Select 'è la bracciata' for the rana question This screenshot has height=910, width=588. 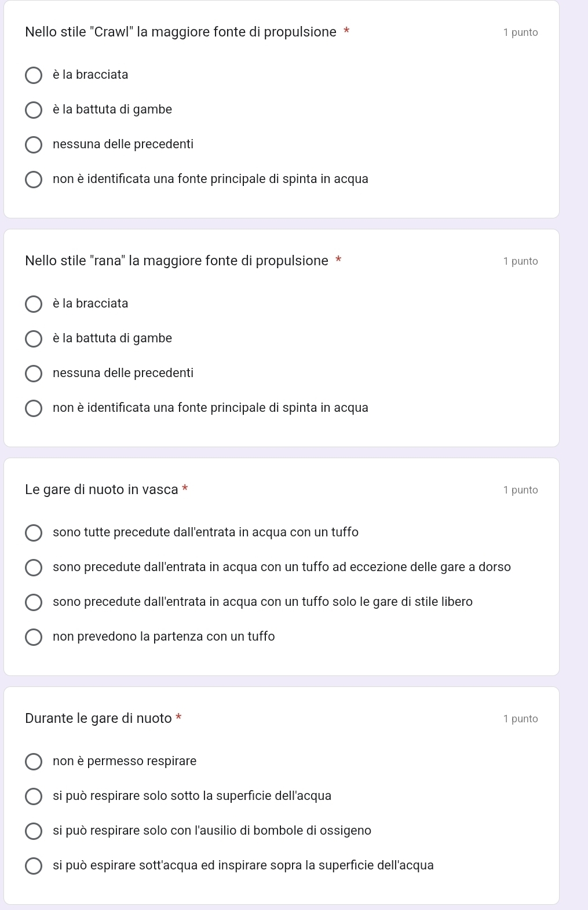coord(34,304)
